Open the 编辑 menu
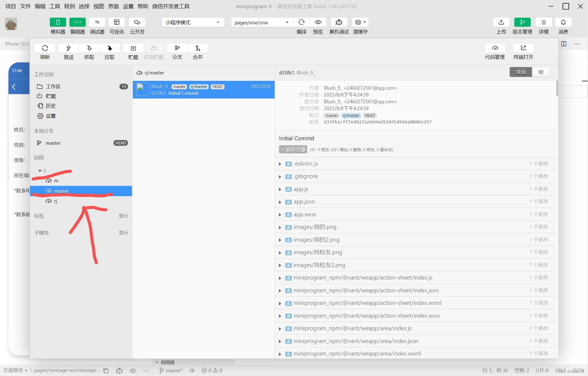The image size is (588, 376). point(40,6)
